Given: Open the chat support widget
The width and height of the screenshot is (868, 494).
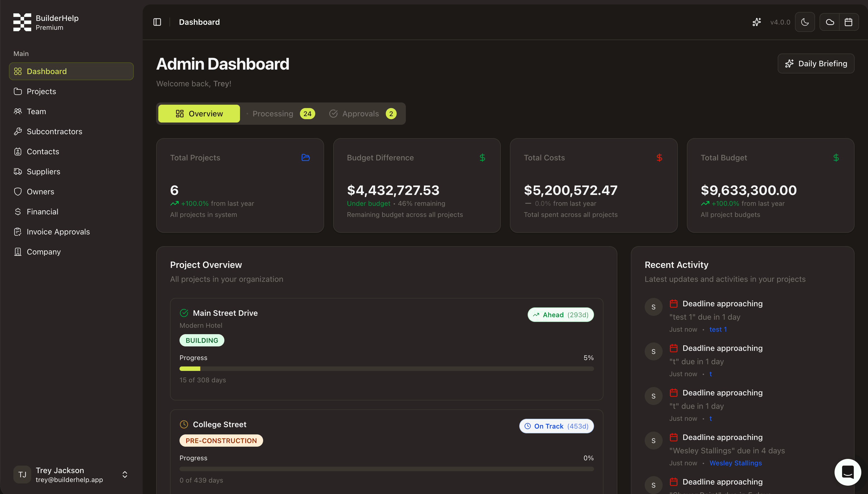Looking at the screenshot, I should (x=848, y=472).
